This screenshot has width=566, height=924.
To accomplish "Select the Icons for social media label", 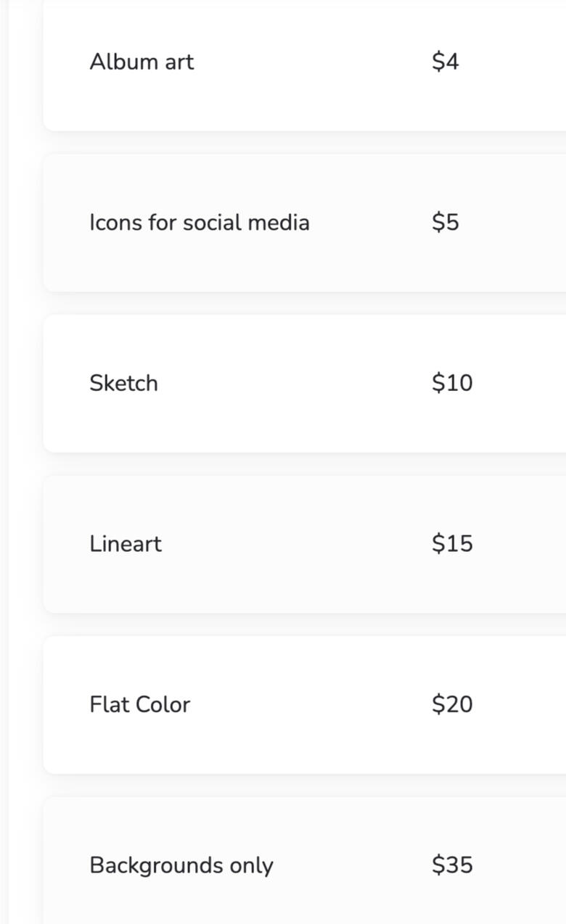I will click(199, 222).
